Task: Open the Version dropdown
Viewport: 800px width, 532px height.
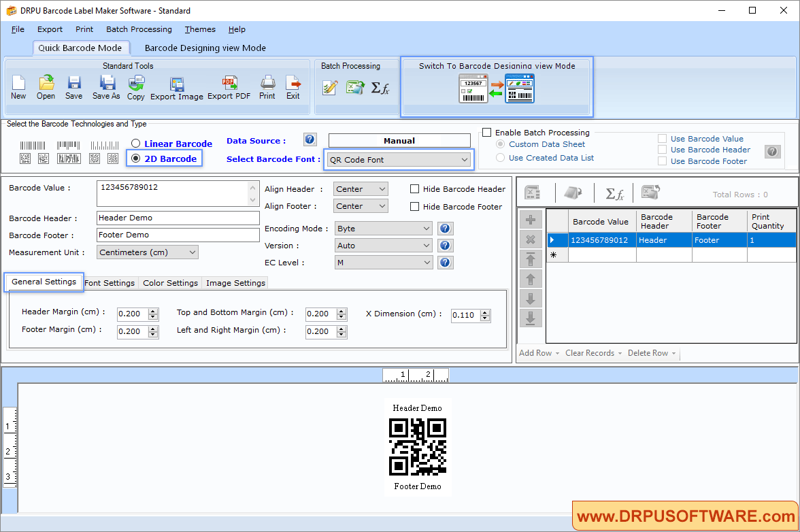Action: tap(384, 246)
